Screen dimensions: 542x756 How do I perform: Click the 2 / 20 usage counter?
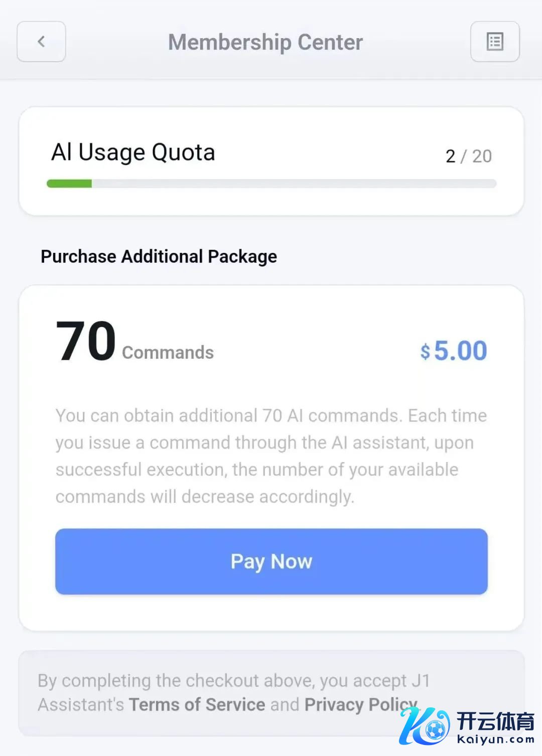click(x=468, y=156)
